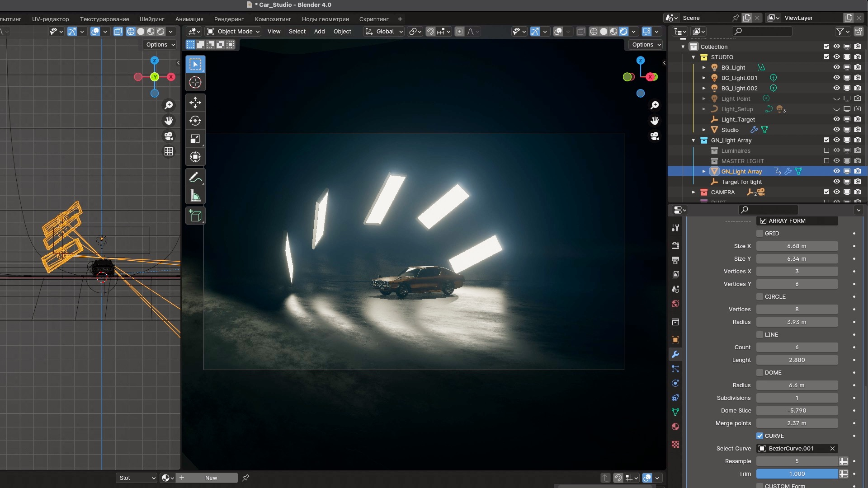Select the Rotate tool
This screenshot has height=488, width=868.
point(195,121)
